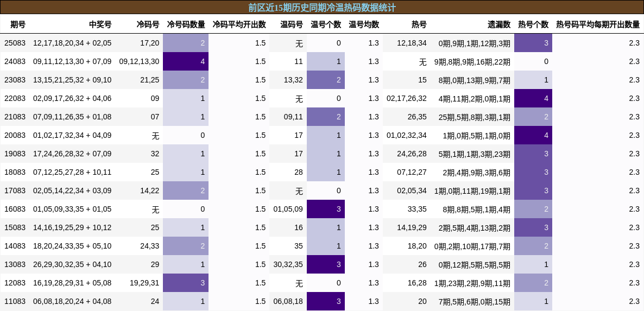644x311 pixels.
Task: Click cold count cell 3 in row 12083
Action: pos(186,283)
